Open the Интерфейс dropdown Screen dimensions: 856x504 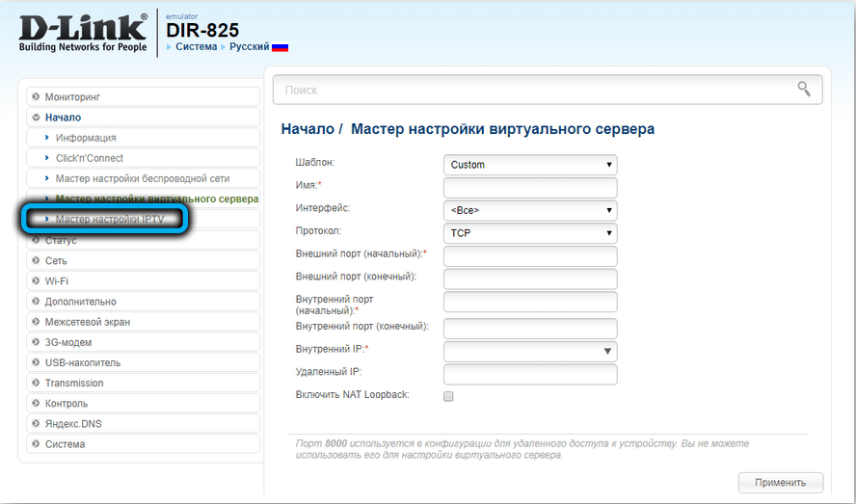(529, 210)
